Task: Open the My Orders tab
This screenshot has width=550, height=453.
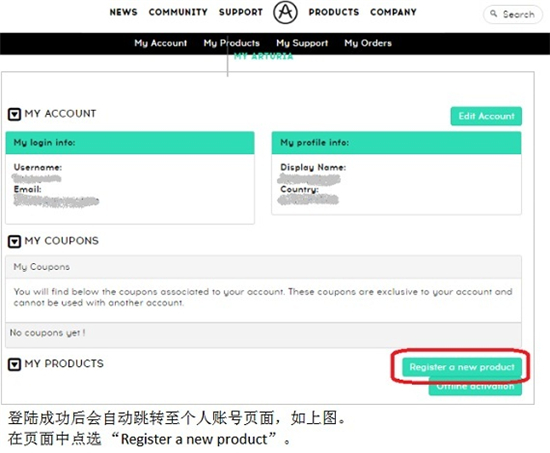Action: click(368, 43)
